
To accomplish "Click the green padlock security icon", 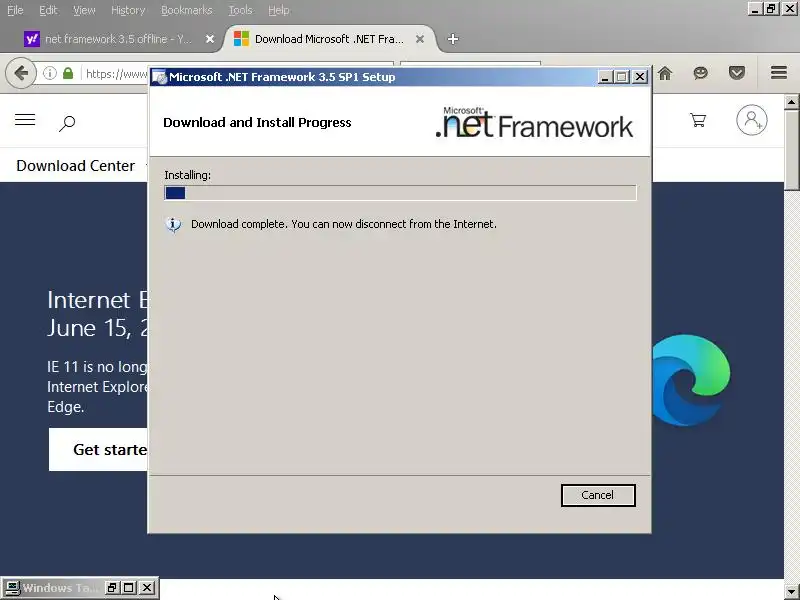I will click(x=68, y=73).
